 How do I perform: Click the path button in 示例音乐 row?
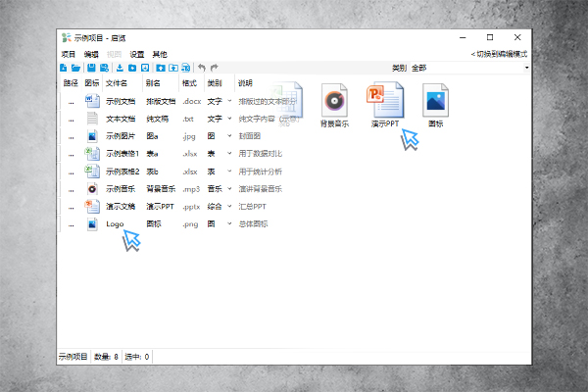(x=72, y=189)
